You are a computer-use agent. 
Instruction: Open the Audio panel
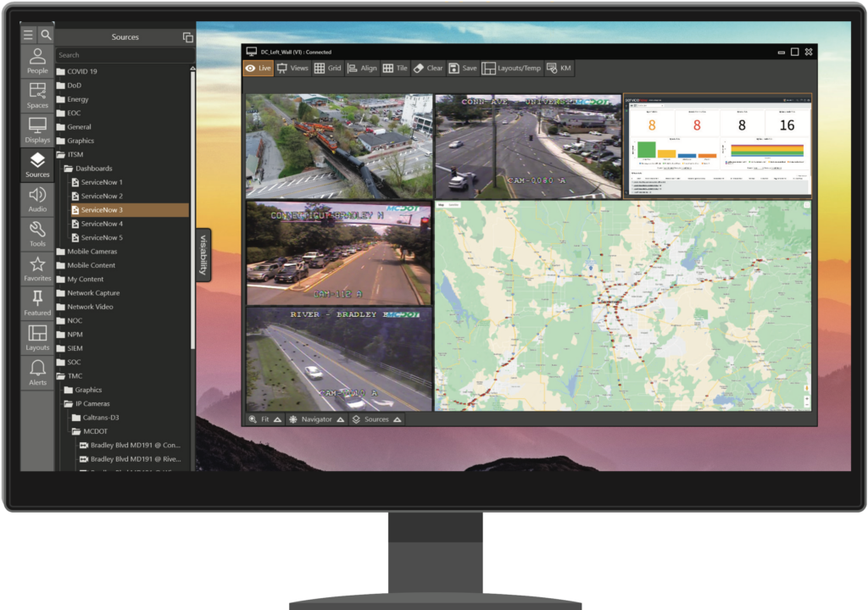pyautogui.click(x=37, y=200)
